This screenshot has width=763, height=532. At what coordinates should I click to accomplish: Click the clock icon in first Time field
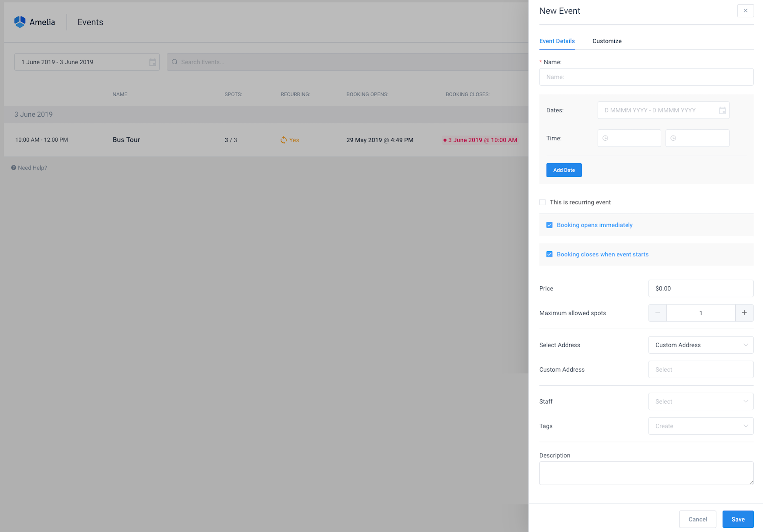point(605,138)
